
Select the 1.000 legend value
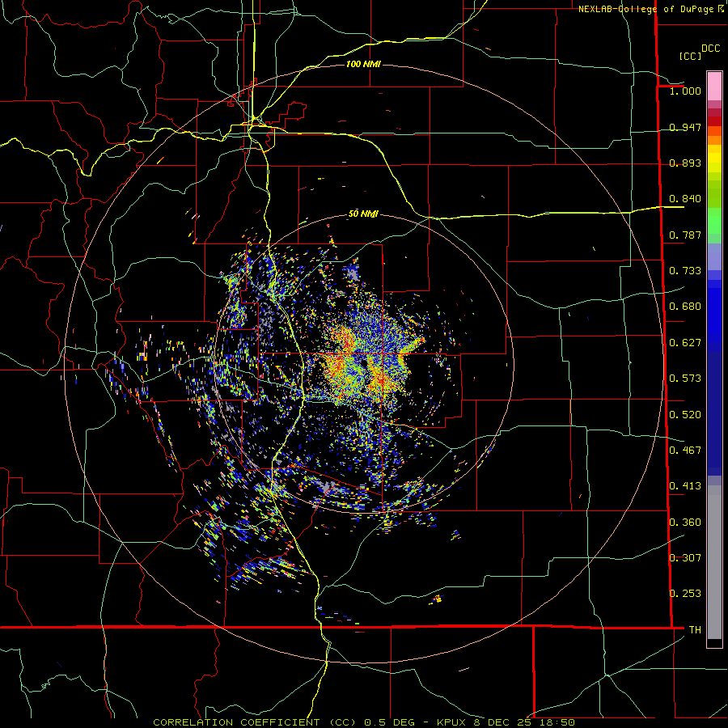click(x=685, y=91)
